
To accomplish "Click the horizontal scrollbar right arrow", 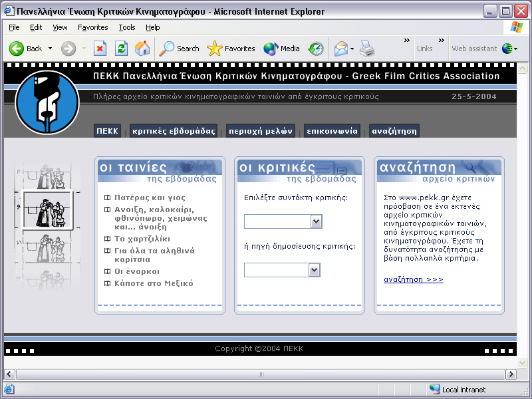I will tap(511, 374).
